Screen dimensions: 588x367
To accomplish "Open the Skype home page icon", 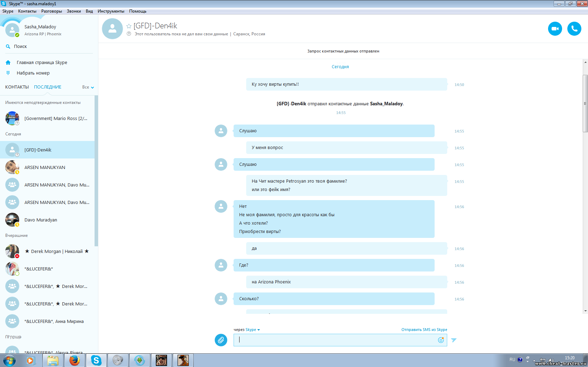I will click(x=8, y=63).
